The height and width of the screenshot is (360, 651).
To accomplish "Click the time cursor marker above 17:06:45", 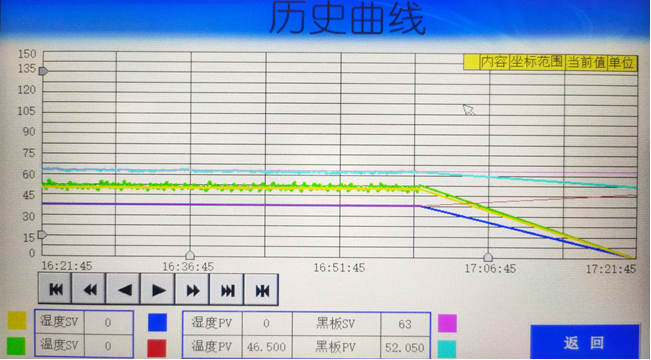I will (488, 257).
